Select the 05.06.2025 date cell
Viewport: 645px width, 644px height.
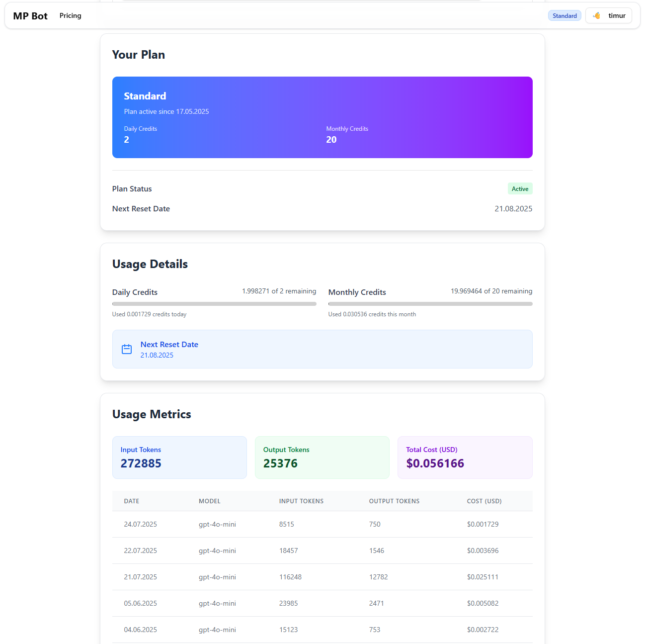point(141,603)
